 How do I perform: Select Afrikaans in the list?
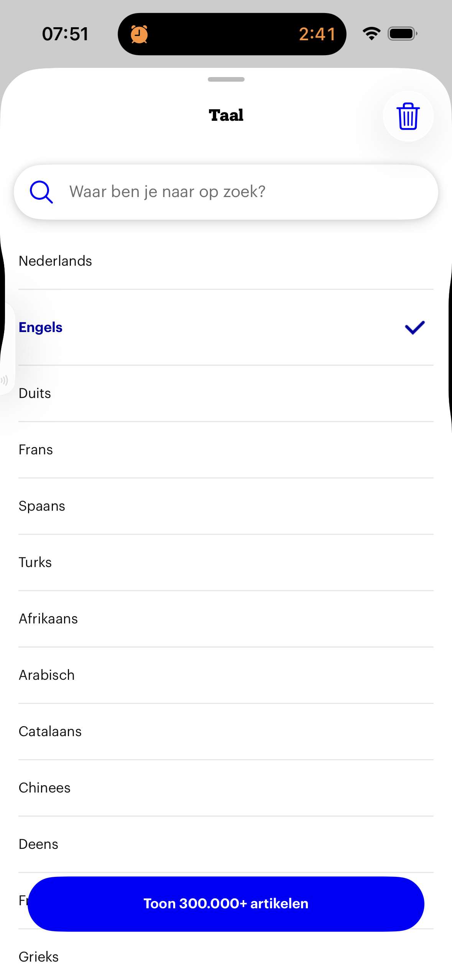point(48,619)
